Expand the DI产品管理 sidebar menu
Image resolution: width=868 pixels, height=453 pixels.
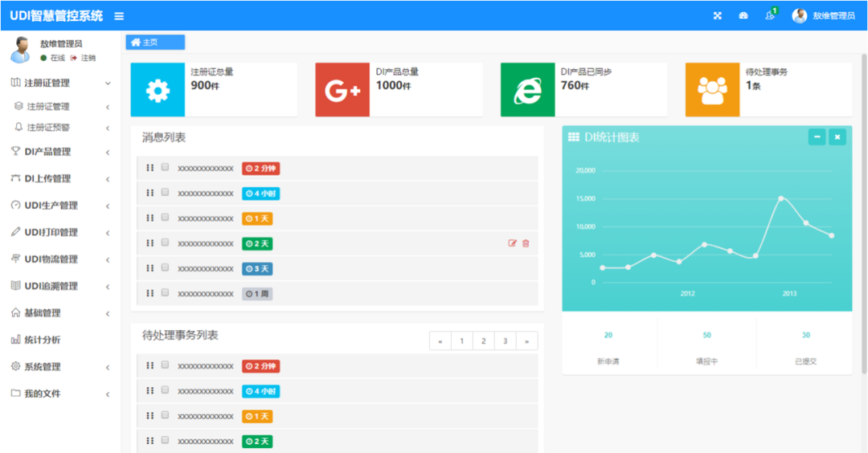(x=60, y=152)
